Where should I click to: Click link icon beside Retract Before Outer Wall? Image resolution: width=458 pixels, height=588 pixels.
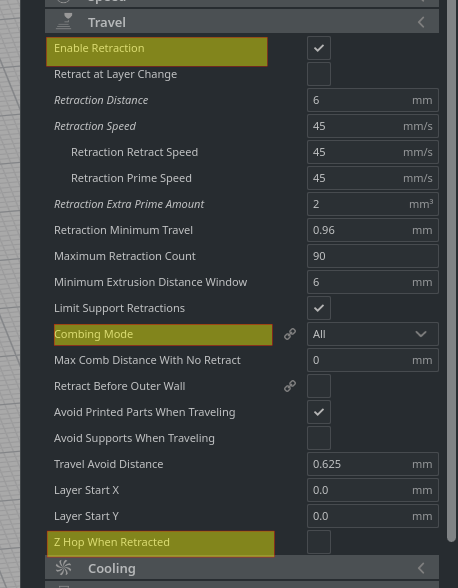point(290,386)
